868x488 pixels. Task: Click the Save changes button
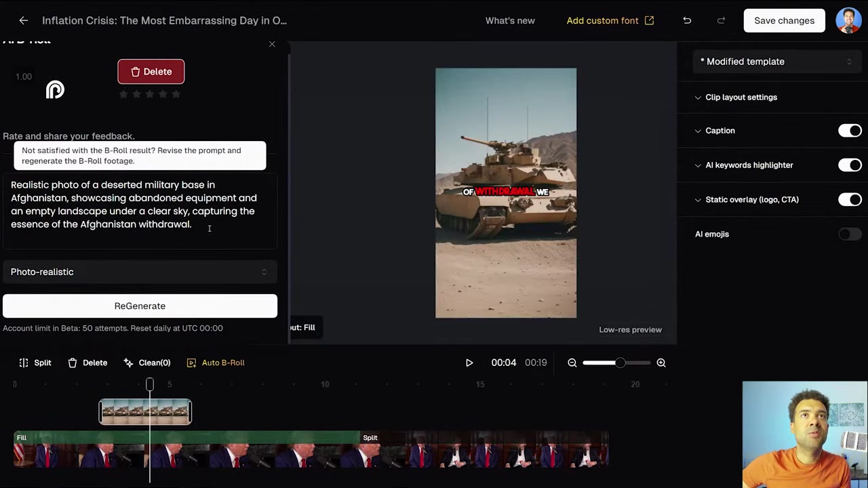tap(784, 20)
